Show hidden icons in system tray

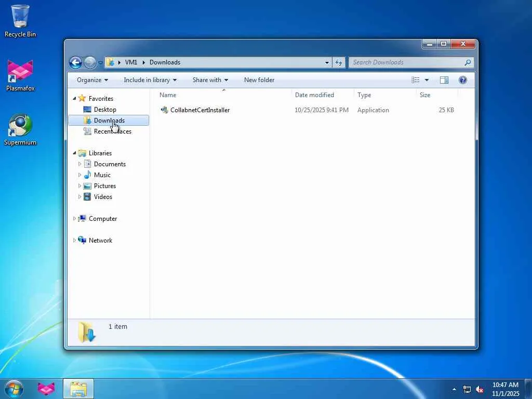[x=454, y=389]
